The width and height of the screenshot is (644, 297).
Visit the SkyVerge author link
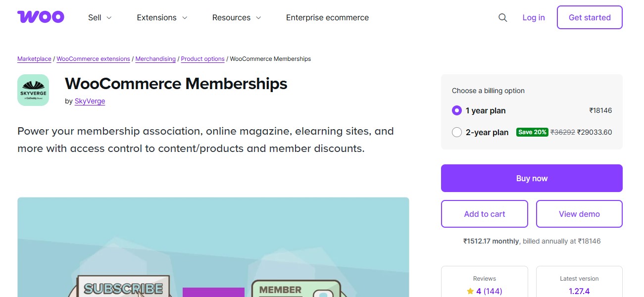(x=90, y=101)
